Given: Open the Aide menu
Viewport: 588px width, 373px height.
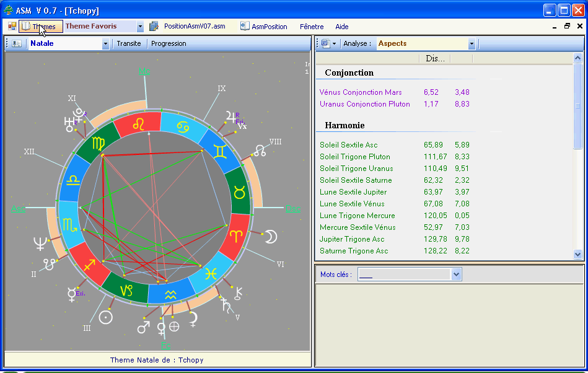Looking at the screenshot, I should coord(341,27).
